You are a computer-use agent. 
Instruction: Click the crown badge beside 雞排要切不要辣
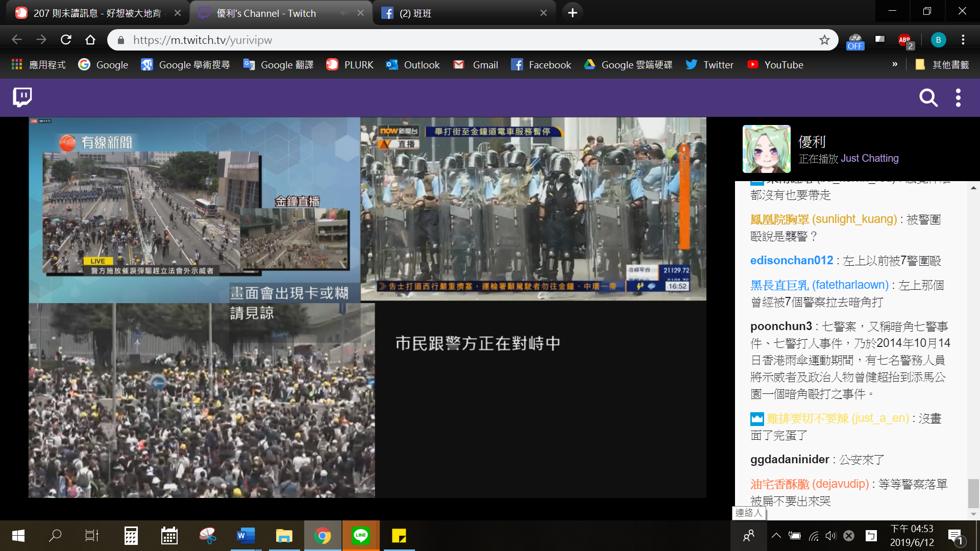[757, 419]
